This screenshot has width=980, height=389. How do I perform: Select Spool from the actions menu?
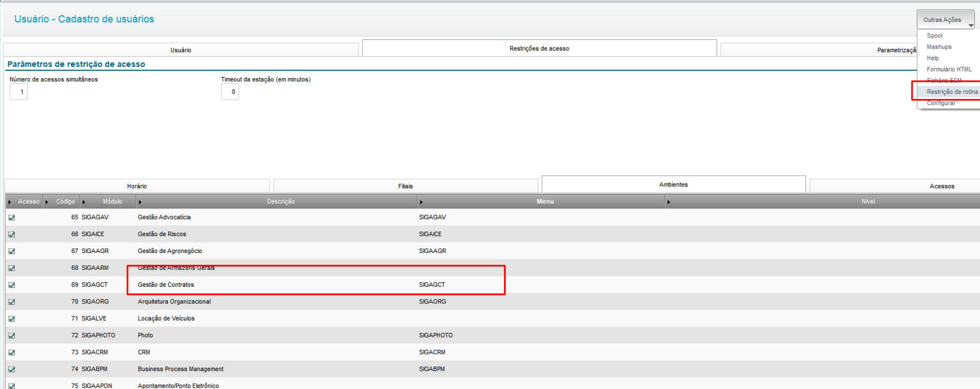point(935,36)
